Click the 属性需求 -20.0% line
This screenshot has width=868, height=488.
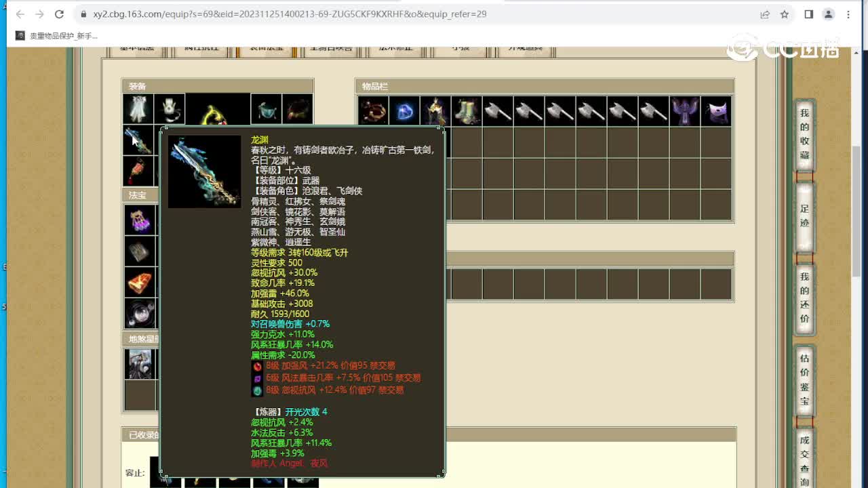(283, 354)
